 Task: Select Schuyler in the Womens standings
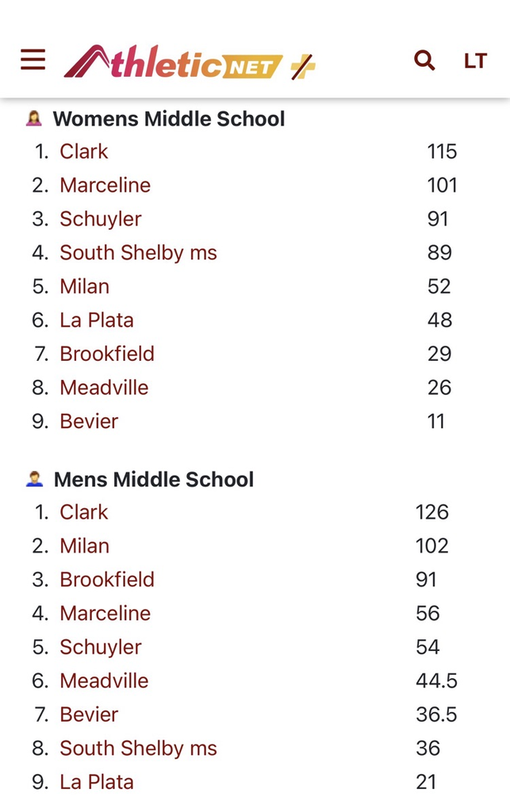101,219
